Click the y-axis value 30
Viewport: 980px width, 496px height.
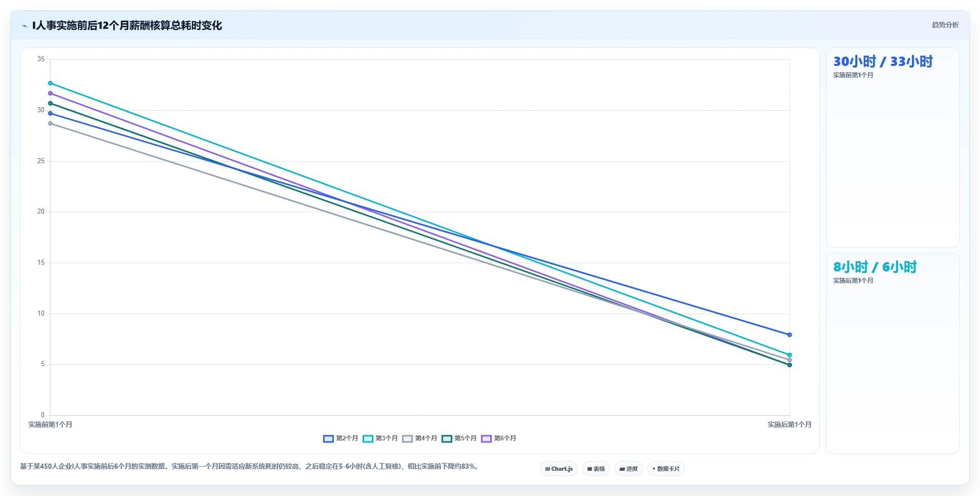pos(41,110)
